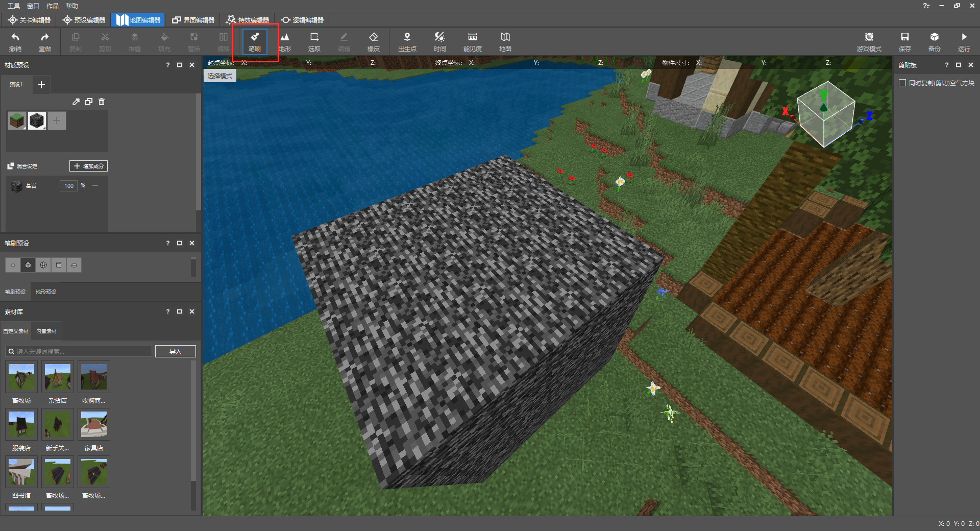Image resolution: width=980 pixels, height=531 pixels.
Task: Switch to 自定义素材 tab
Action: click(x=16, y=331)
